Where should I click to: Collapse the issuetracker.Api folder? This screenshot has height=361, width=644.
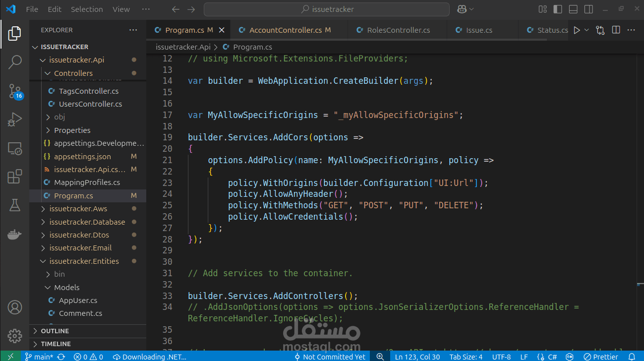coord(88,60)
